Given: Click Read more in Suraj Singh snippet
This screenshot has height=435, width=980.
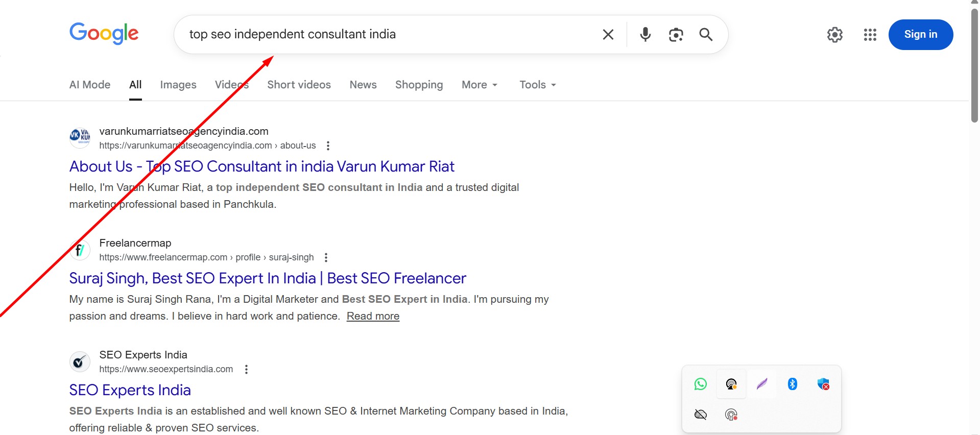Looking at the screenshot, I should [x=373, y=316].
